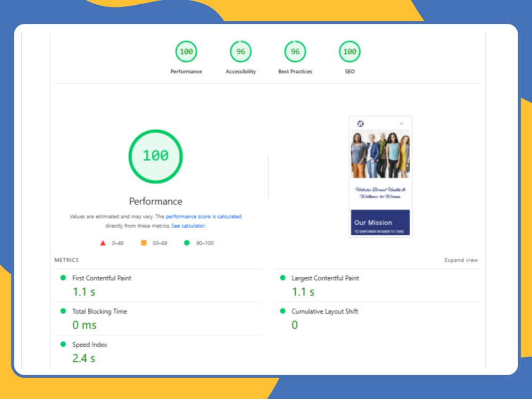Click the green dot beside Largest Contentful Paint

(282, 278)
